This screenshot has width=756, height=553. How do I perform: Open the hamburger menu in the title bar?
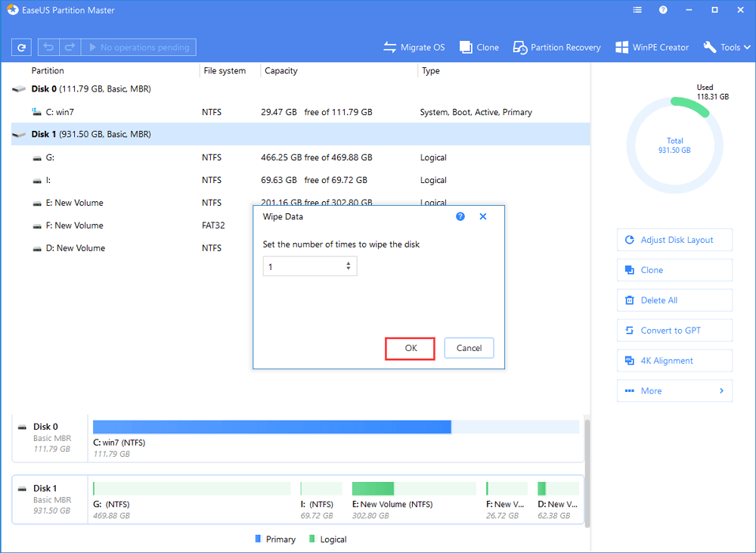tap(637, 10)
